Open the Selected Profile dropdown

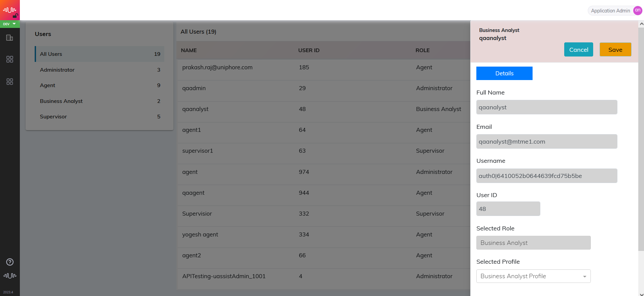(x=533, y=276)
